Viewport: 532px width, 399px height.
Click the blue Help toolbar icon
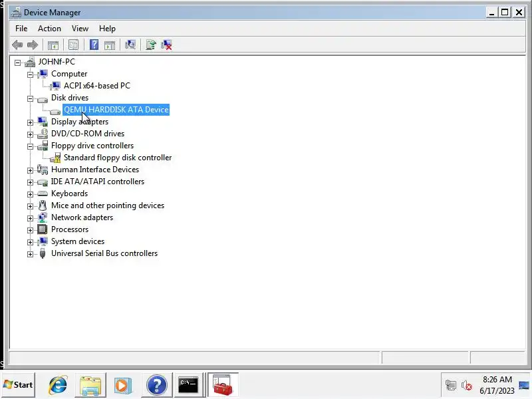(x=94, y=45)
